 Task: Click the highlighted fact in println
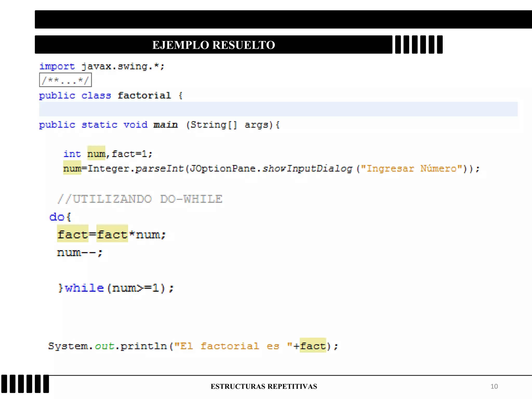313,346
